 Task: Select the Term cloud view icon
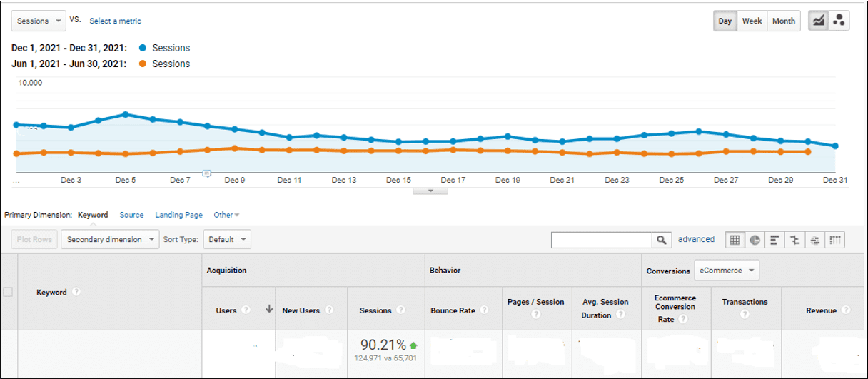click(x=814, y=240)
